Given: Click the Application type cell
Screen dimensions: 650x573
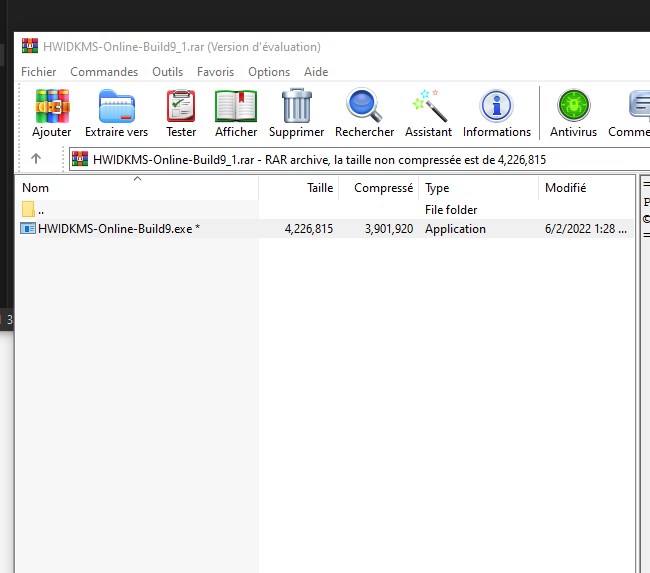Looking at the screenshot, I should click(x=455, y=229).
